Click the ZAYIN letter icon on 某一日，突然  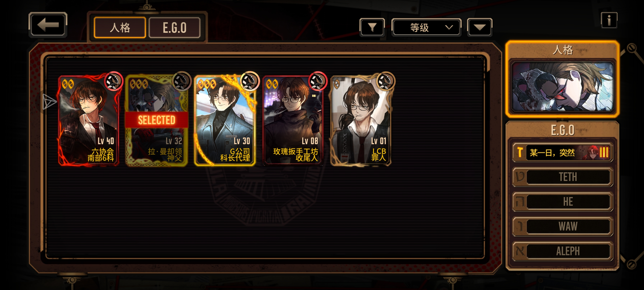click(520, 152)
